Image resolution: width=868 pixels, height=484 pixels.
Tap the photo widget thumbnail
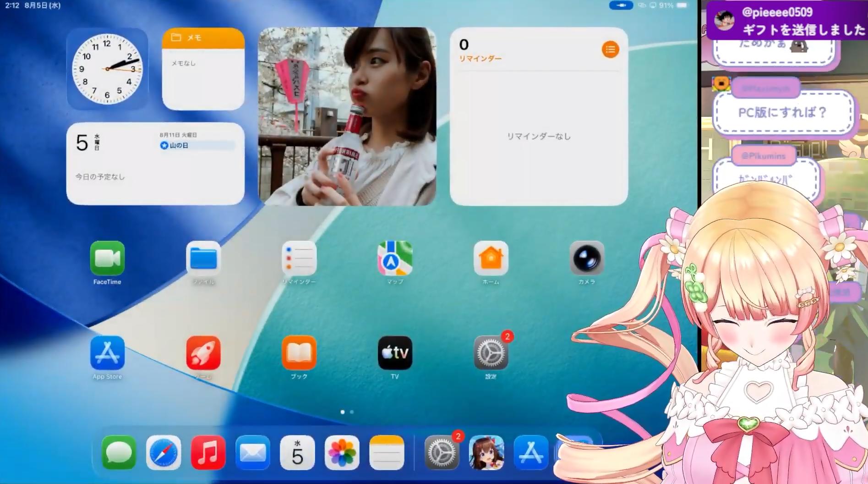pyautogui.click(x=347, y=116)
